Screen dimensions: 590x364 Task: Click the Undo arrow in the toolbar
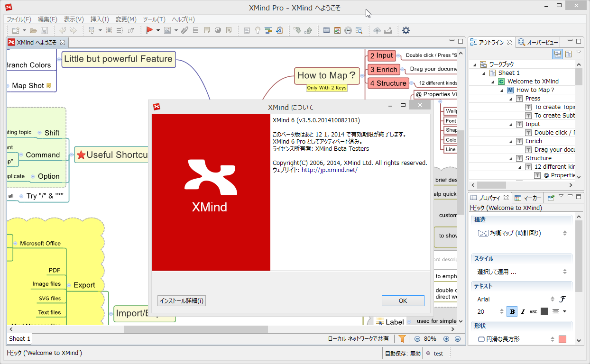[62, 30]
